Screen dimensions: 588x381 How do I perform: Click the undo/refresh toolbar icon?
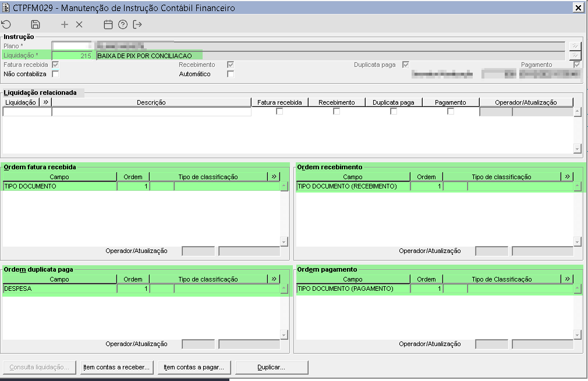tap(6, 25)
